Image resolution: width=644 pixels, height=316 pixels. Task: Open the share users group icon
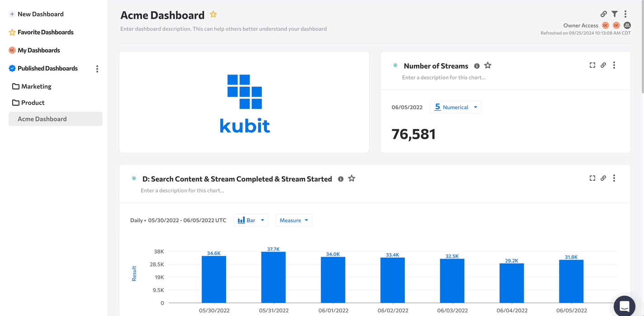pyautogui.click(x=627, y=25)
